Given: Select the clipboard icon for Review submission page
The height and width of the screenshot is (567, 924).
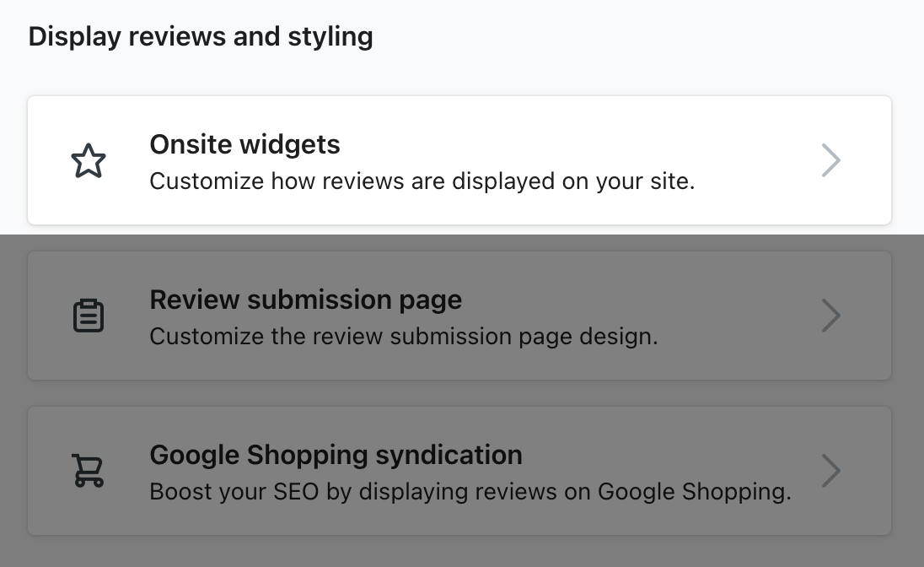Looking at the screenshot, I should (x=89, y=315).
